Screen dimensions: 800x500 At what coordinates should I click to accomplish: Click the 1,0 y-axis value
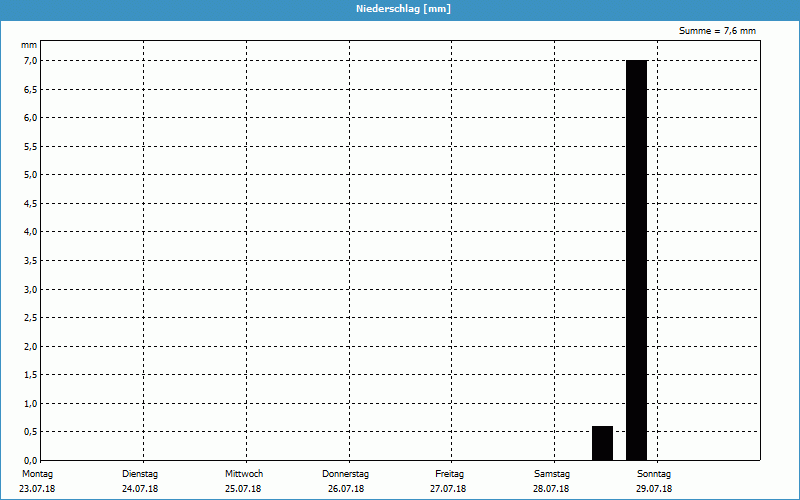click(30, 404)
